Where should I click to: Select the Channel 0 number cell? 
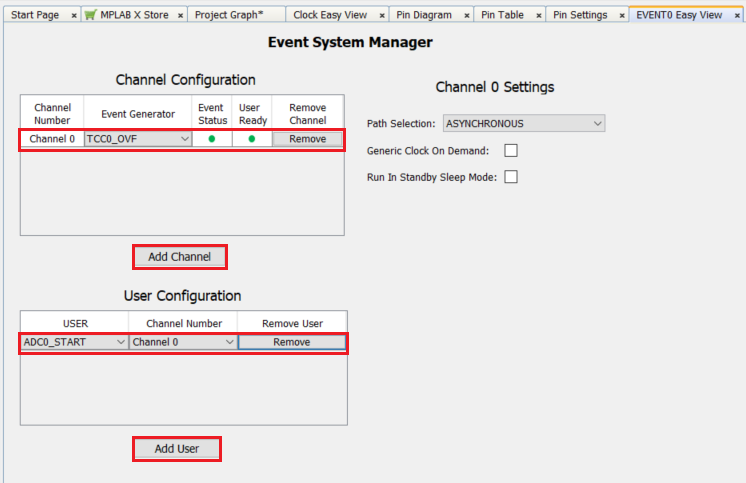52,139
